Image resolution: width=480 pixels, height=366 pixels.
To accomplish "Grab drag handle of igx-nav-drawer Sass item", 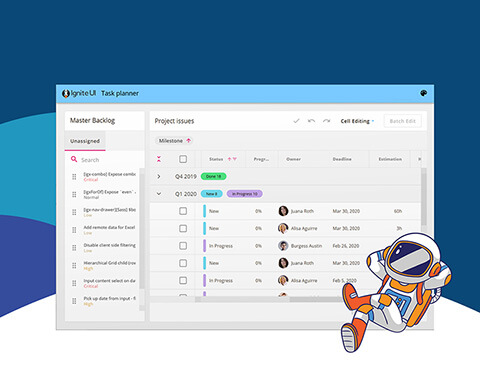I will 74,212.
